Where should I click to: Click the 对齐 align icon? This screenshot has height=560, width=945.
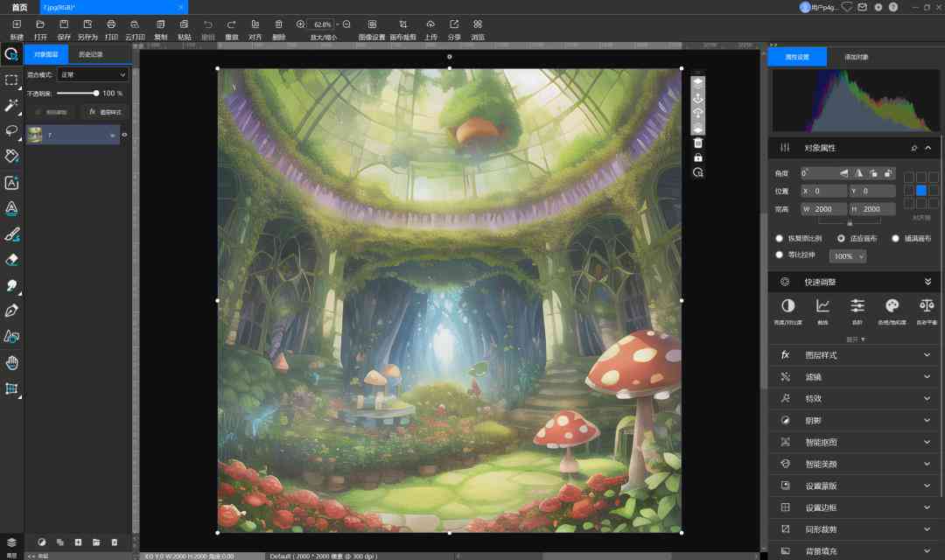[x=255, y=24]
